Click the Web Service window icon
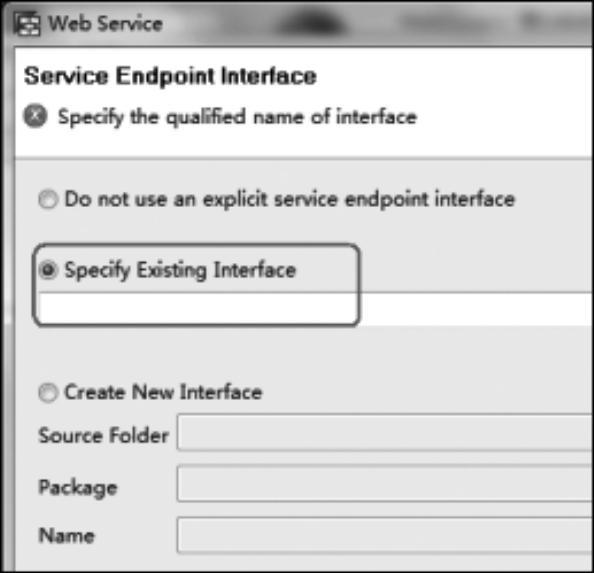This screenshot has height=573, width=594. coord(27,24)
